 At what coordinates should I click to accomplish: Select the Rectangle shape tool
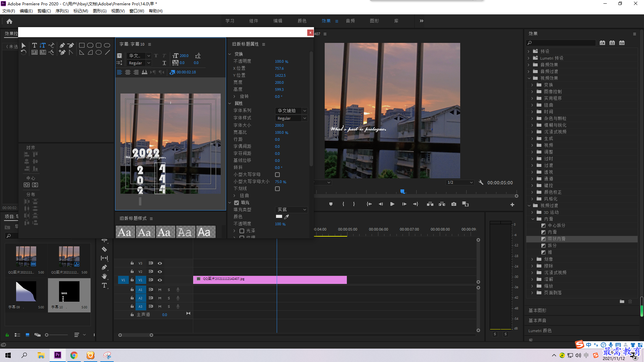coord(82,45)
